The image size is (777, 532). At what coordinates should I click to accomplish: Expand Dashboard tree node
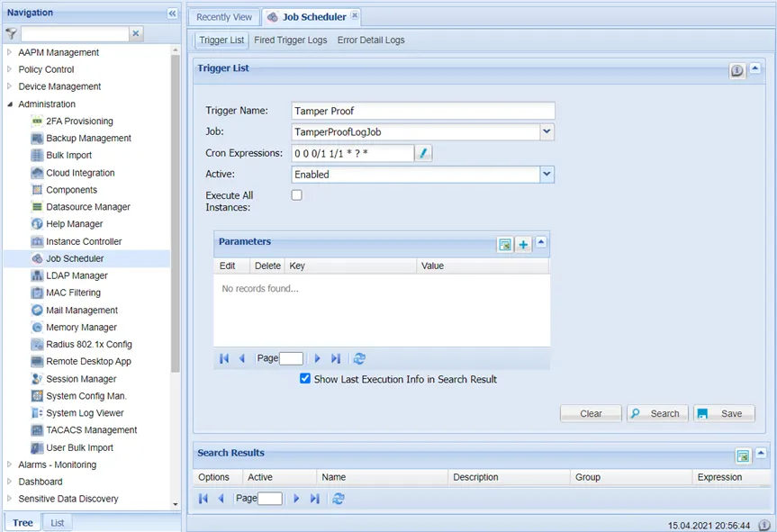[x=9, y=481]
